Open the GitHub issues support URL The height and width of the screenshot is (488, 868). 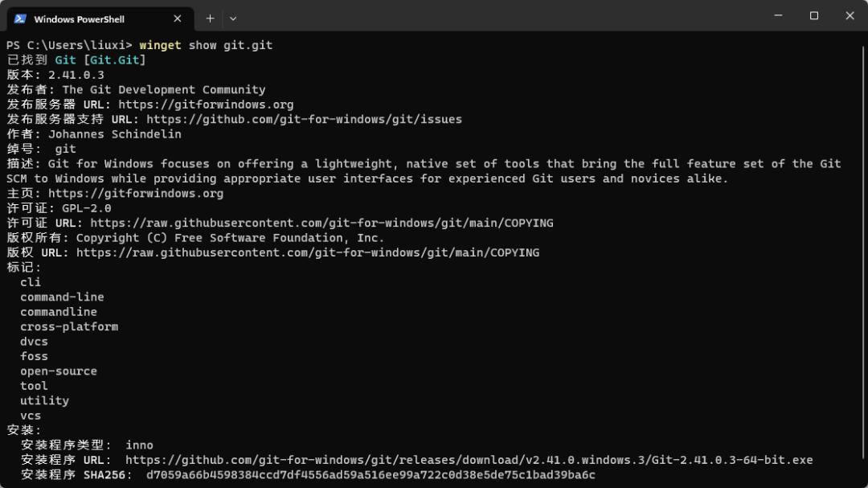coord(304,119)
